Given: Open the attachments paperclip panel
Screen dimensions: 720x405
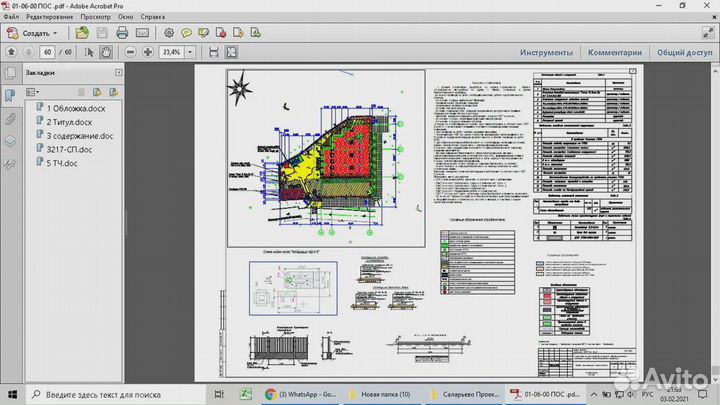Looking at the screenshot, I should [10, 118].
